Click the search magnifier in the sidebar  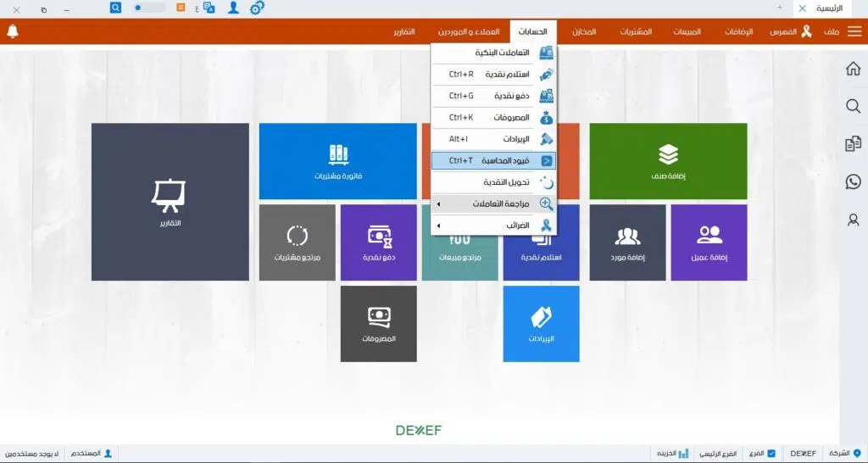(x=853, y=106)
